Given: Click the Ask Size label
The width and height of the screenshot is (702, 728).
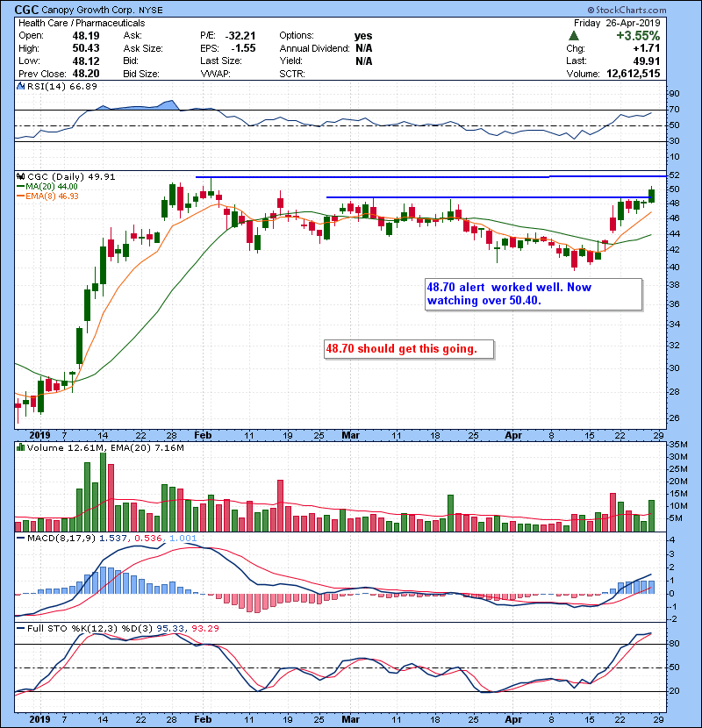Looking at the screenshot, I should pyautogui.click(x=143, y=48).
